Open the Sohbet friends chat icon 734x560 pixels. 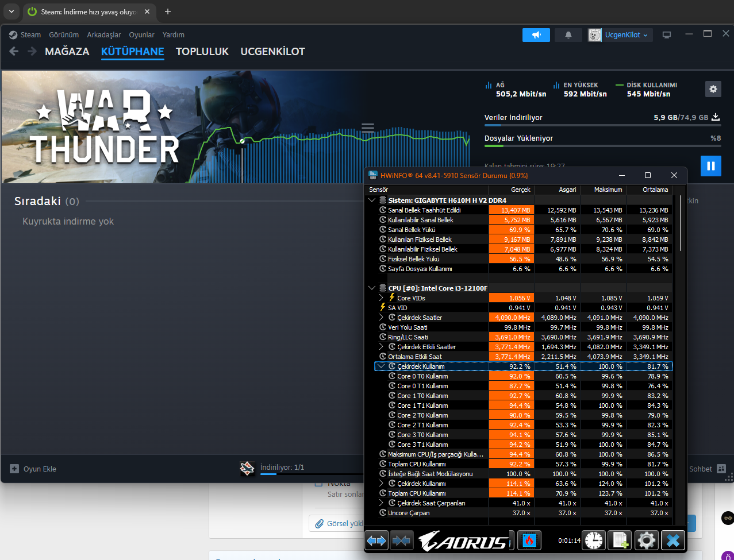click(x=721, y=469)
